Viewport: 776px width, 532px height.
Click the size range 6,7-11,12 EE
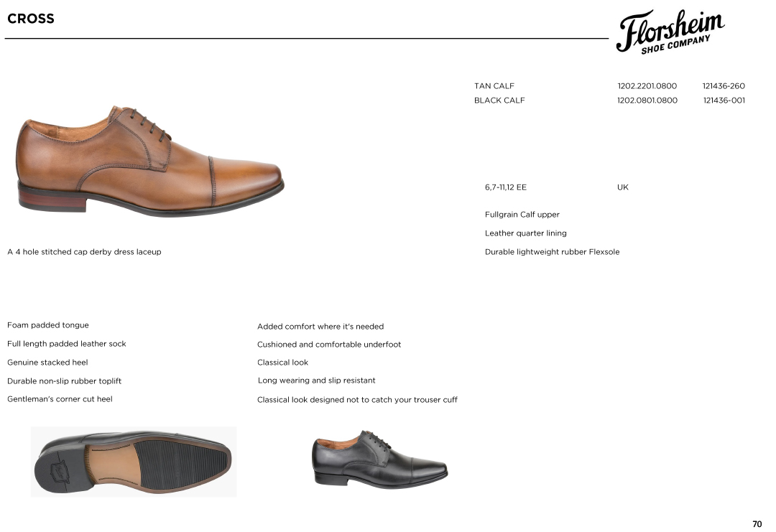(x=505, y=187)
